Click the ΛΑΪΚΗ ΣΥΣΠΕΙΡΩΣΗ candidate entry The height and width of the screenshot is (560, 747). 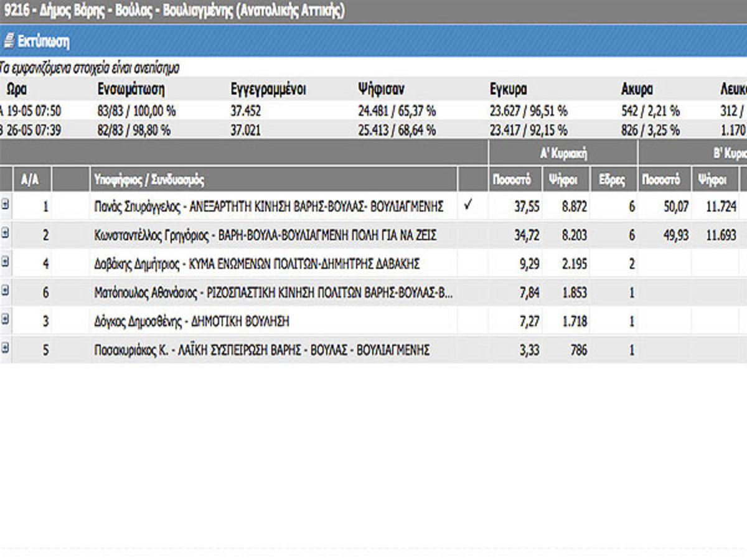tap(261, 350)
